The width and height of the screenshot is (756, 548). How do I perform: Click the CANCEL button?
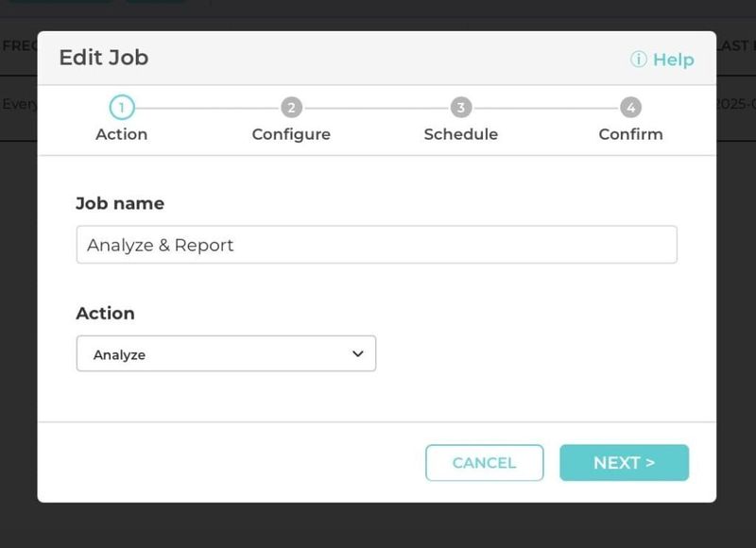[485, 463]
